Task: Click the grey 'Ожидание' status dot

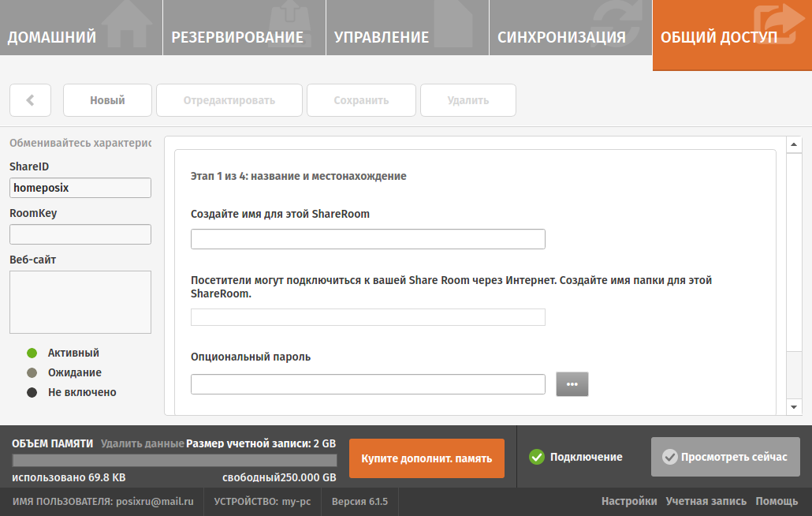Action: pos(32,372)
